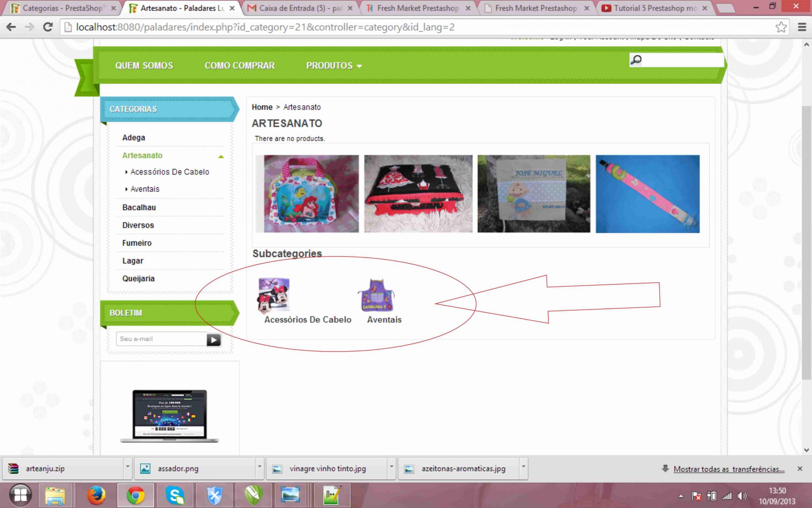
Task: Open Firefox from the taskbar
Action: tap(96, 495)
